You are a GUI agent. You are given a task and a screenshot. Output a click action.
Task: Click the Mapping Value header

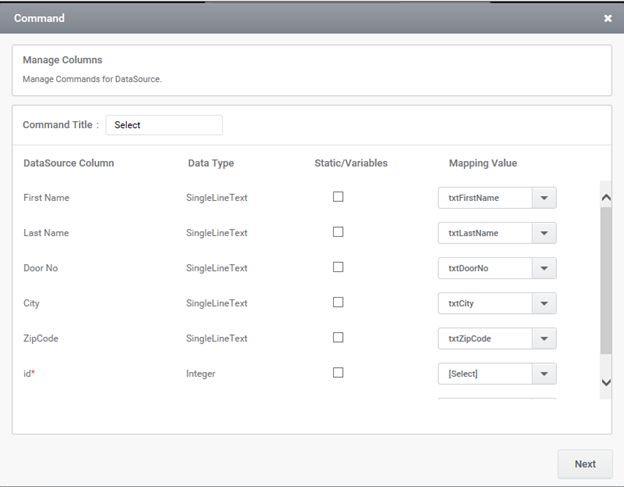click(x=483, y=163)
